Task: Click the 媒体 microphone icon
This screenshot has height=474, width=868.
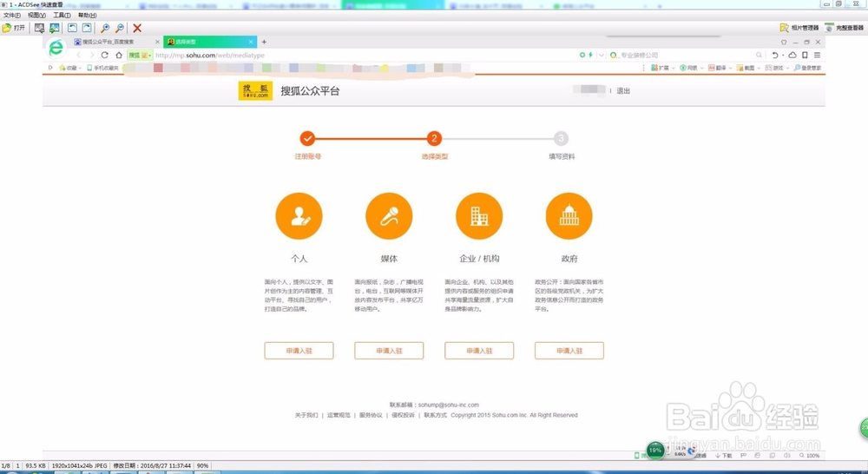Action: 389,216
